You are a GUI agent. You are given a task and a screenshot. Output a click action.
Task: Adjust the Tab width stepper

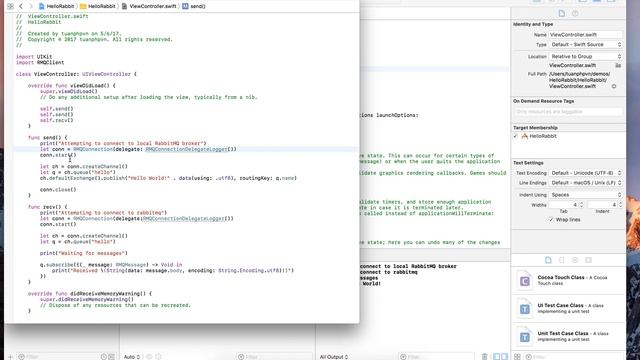[582, 205]
